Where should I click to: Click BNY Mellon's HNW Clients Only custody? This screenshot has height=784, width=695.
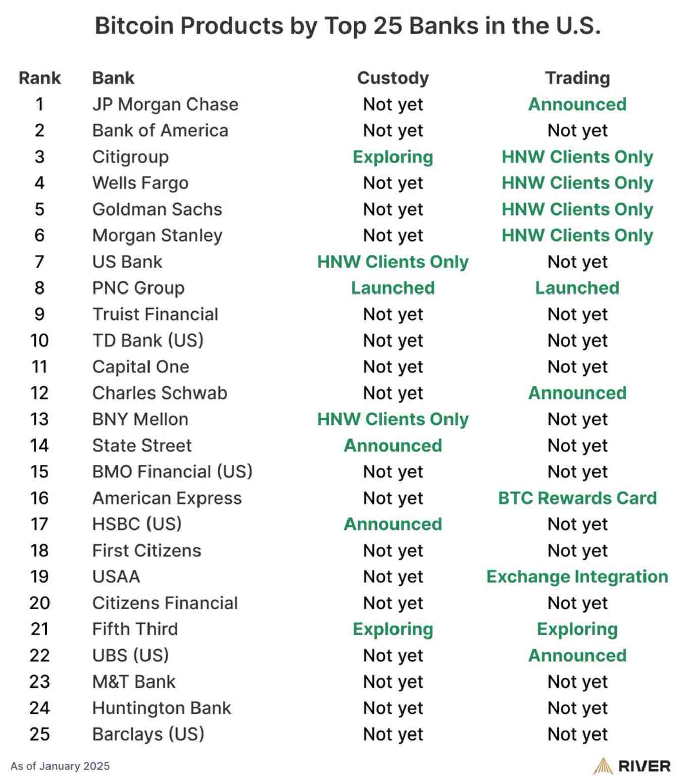pyautogui.click(x=393, y=419)
